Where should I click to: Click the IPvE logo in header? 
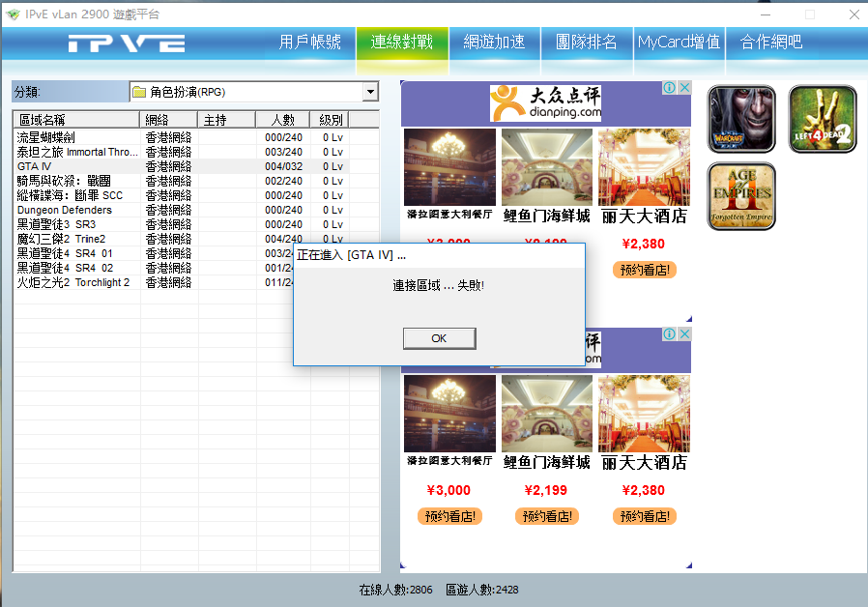(x=127, y=43)
